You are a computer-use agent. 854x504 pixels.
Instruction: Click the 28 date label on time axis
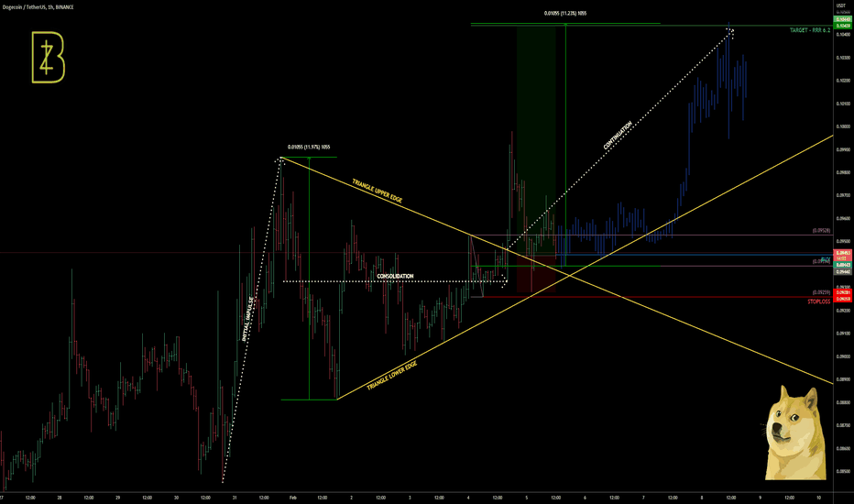59,498
